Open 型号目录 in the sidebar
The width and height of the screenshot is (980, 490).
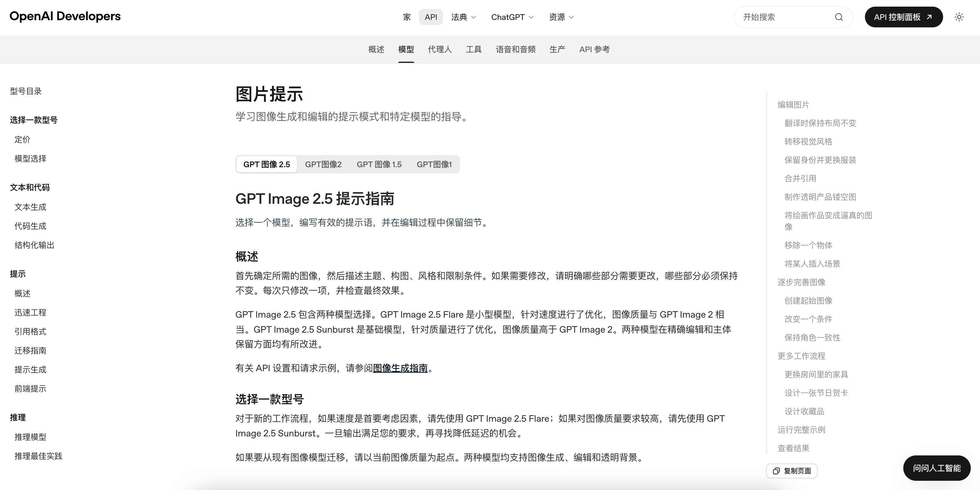point(26,91)
